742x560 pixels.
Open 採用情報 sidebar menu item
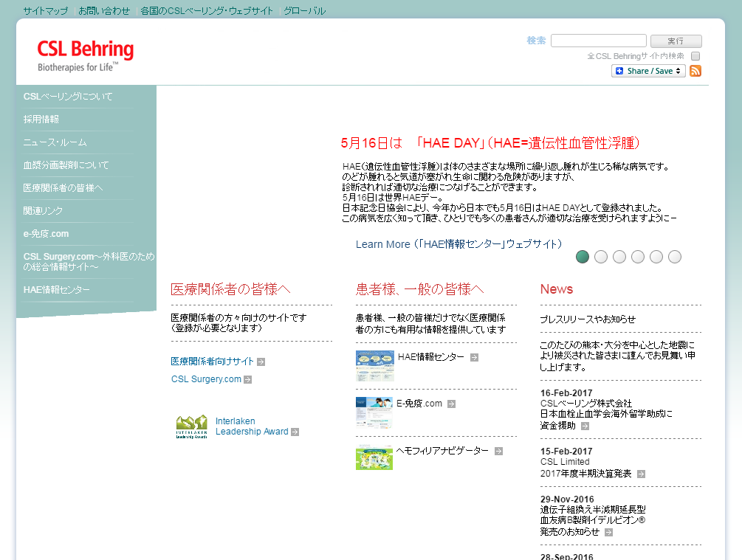[41, 120]
